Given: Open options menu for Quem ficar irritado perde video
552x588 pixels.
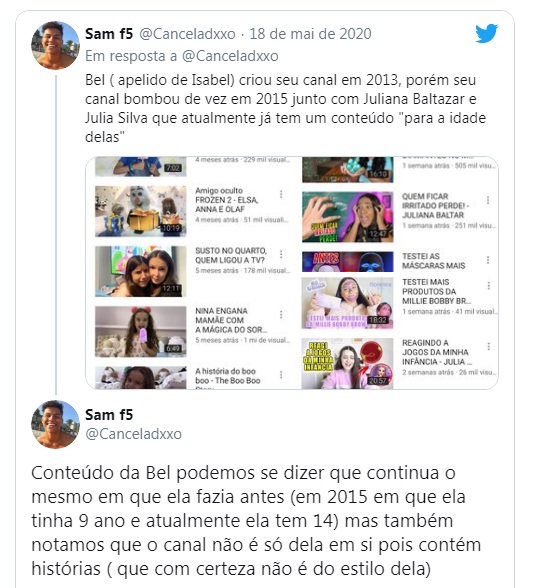Looking at the screenshot, I should (488, 200).
